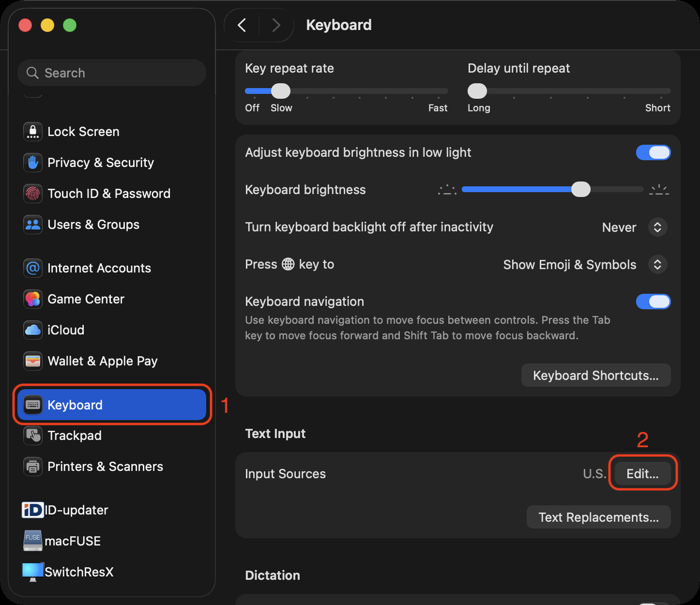The width and height of the screenshot is (700, 605).
Task: Click the Keyboard Shortcuts... button
Action: point(596,376)
